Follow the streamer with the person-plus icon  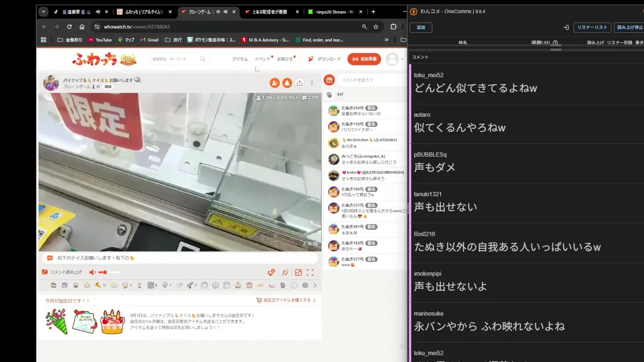click(x=275, y=83)
